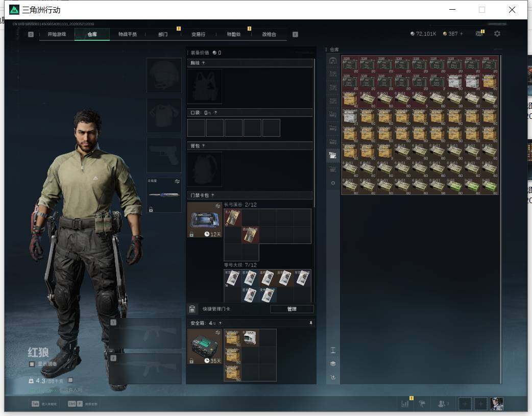Select first keycard under 长弓溪谷
Screen dimensions: 532x416
[233, 217]
